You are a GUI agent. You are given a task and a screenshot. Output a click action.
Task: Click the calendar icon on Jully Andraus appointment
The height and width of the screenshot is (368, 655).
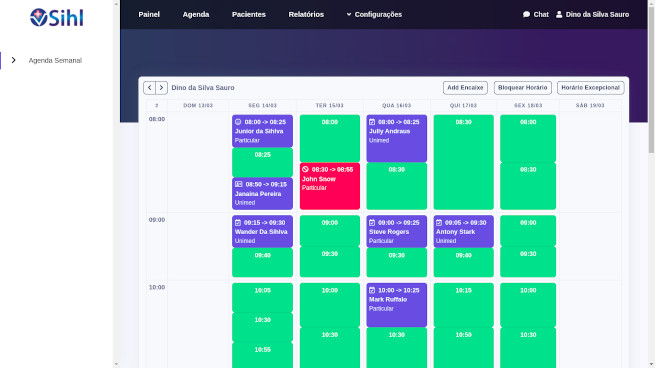(x=372, y=122)
